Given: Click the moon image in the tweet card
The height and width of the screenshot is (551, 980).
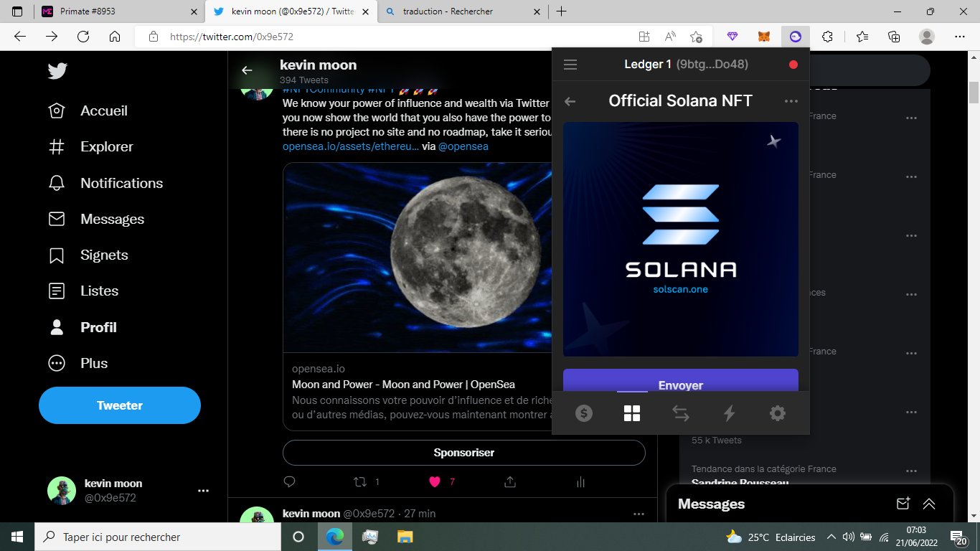Looking at the screenshot, I should 418,258.
